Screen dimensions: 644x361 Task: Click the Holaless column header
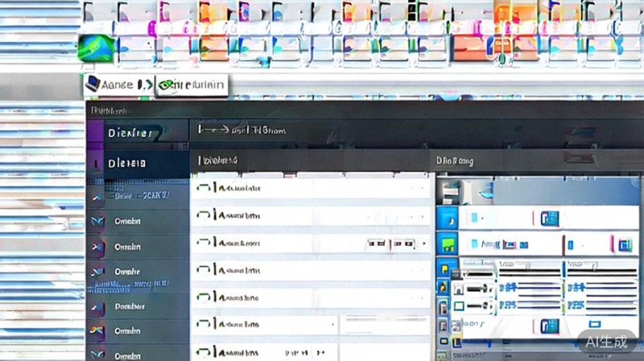pyautogui.click(x=217, y=162)
